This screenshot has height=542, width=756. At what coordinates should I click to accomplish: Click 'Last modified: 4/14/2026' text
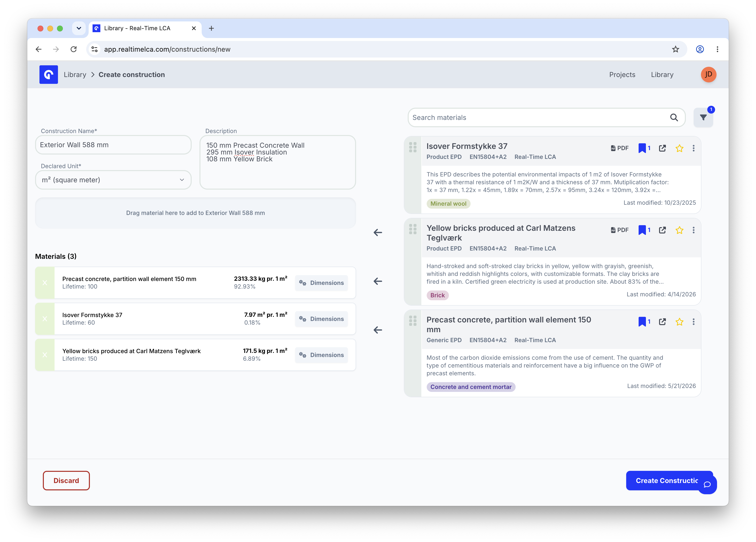661,294
